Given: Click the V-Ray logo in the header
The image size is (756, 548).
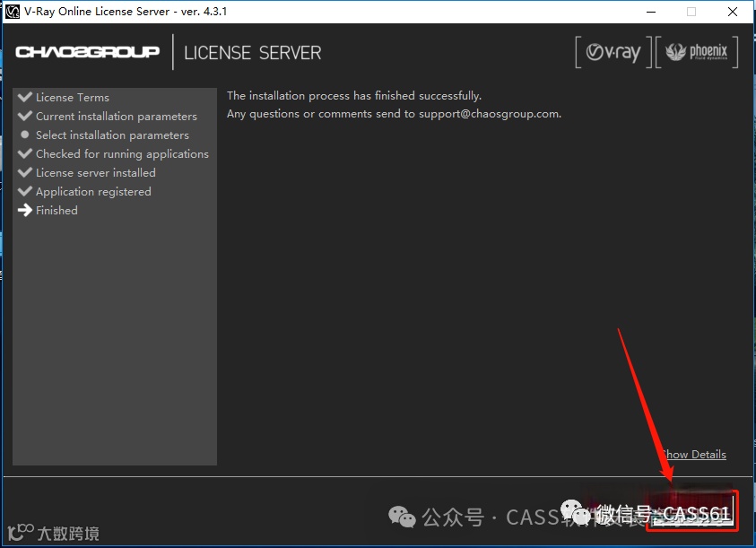Looking at the screenshot, I should [613, 52].
